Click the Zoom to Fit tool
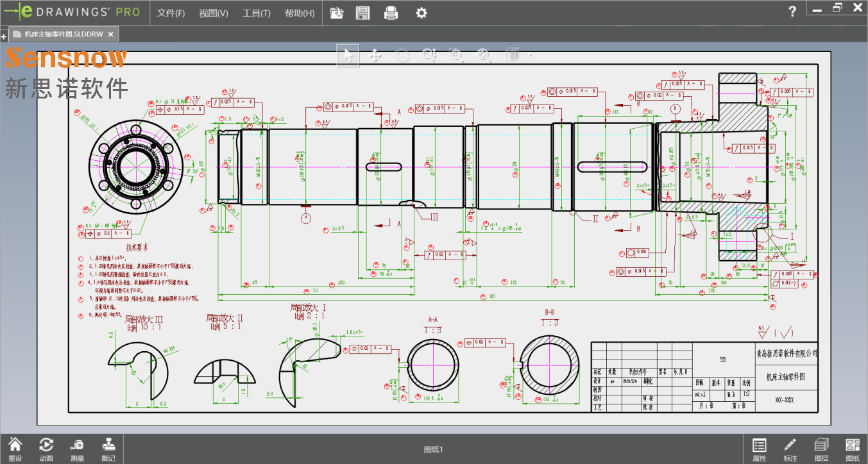This screenshot has width=868, height=464. pyautogui.click(x=484, y=55)
